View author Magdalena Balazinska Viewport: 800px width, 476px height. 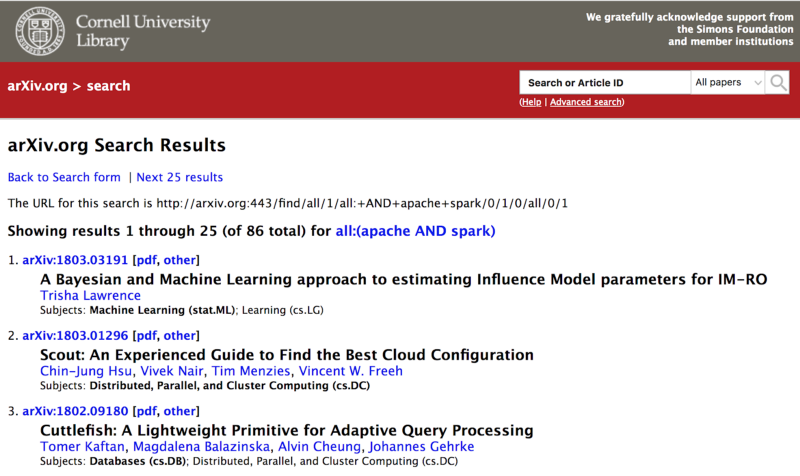(x=201, y=446)
